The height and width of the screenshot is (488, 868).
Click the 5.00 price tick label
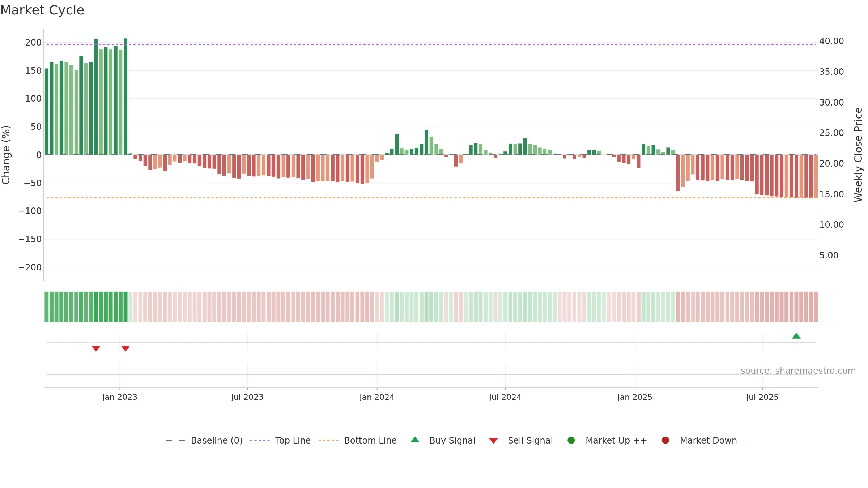click(x=829, y=255)
